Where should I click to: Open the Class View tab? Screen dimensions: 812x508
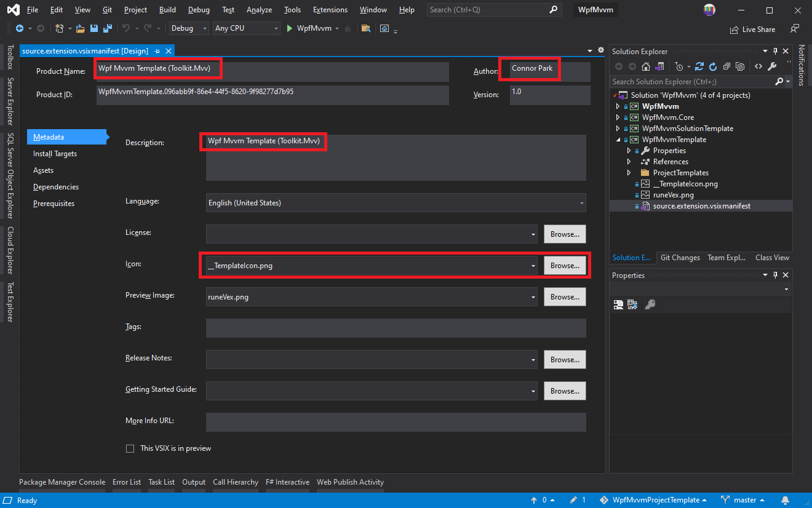772,258
